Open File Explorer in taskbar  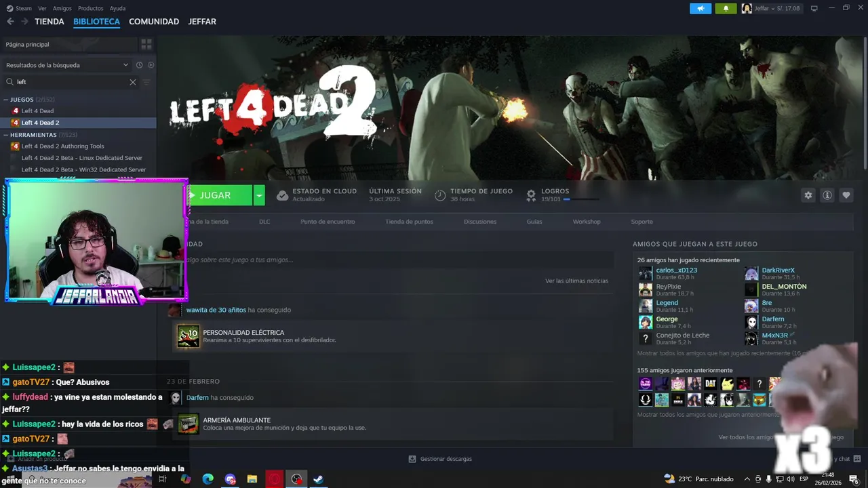(x=252, y=479)
